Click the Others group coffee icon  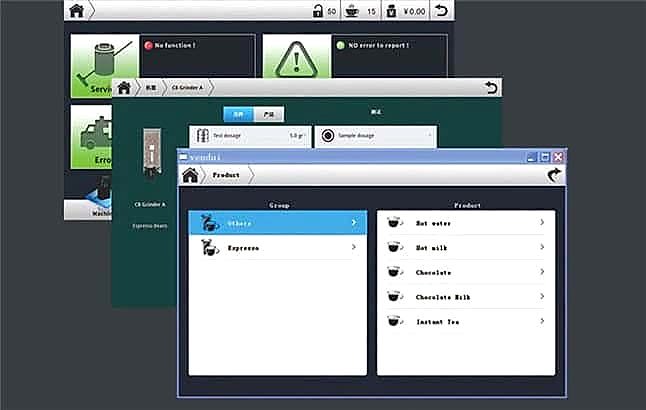pyautogui.click(x=210, y=223)
